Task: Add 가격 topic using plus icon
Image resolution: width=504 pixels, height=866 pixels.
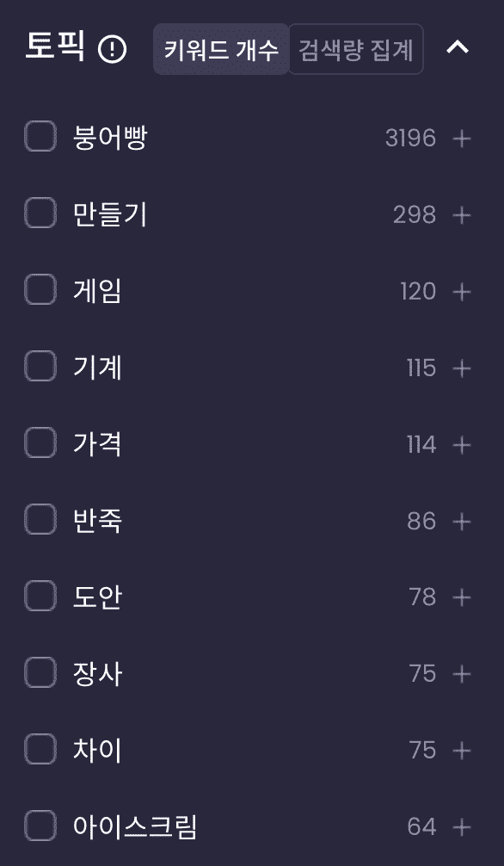Action: tap(462, 444)
